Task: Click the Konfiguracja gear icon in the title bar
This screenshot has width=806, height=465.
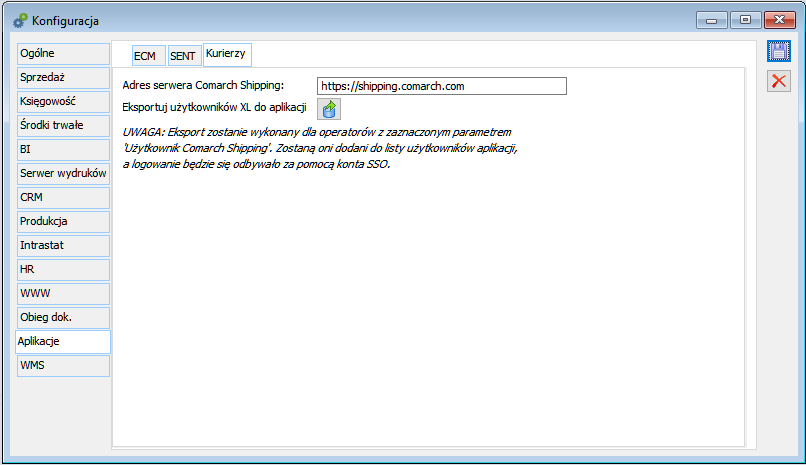Action: 20,21
